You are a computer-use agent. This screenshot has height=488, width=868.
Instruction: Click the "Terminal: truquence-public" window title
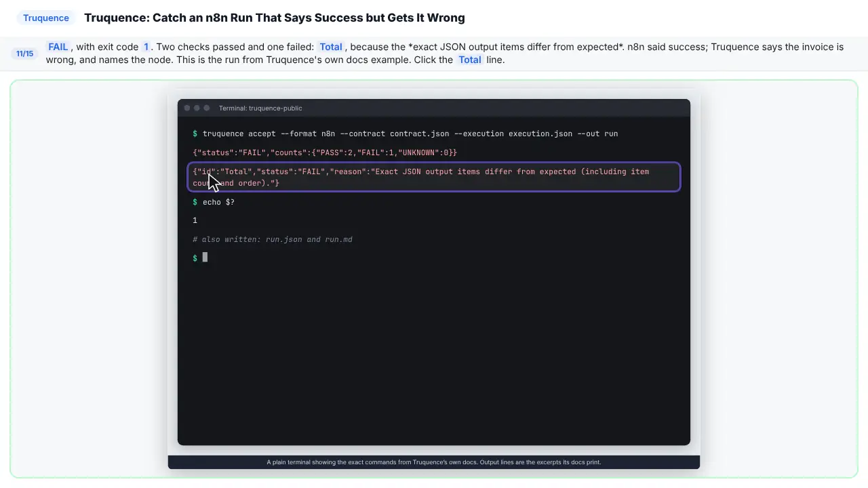(x=260, y=108)
